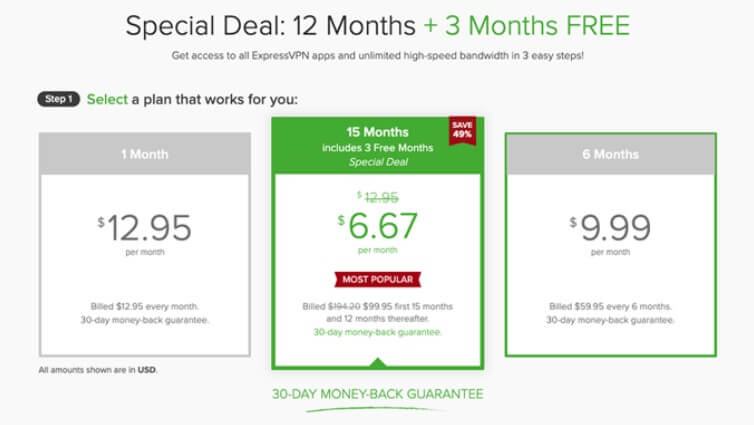Viewport: 754px width, 425px height.
Task: Click the green underline swoosh below guarantee
Action: [x=375, y=410]
